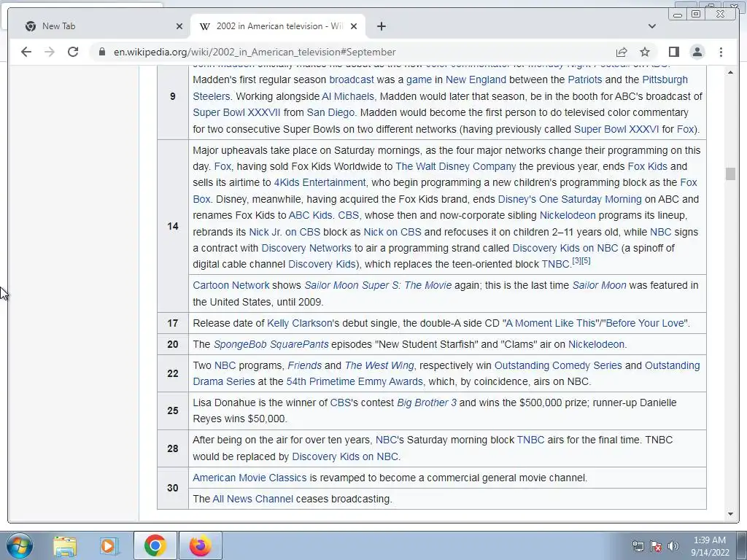Share this page via share icon

(622, 52)
